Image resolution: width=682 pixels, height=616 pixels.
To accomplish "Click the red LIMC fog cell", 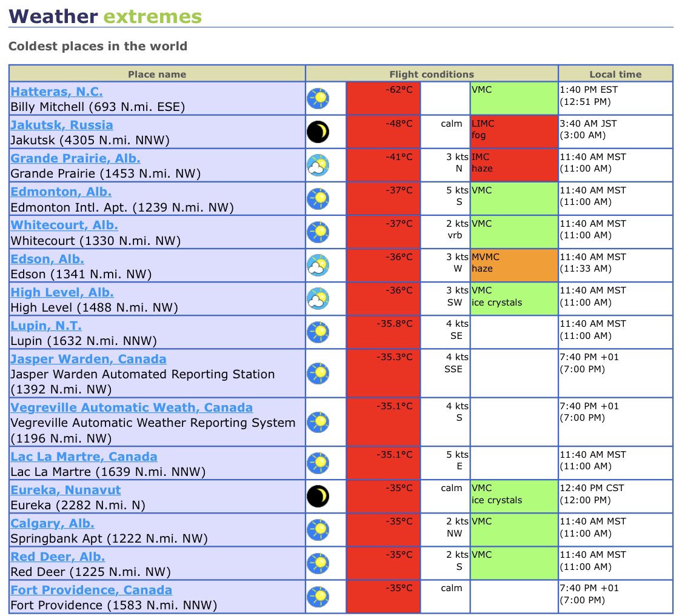I will 514,132.
